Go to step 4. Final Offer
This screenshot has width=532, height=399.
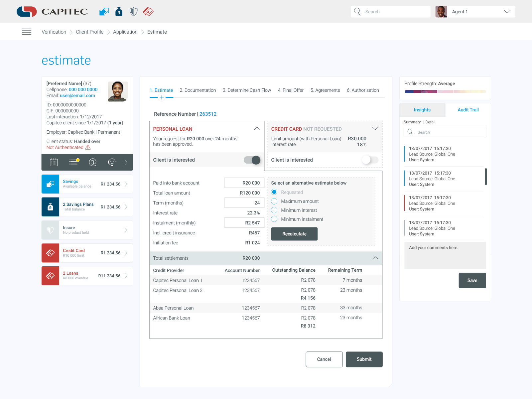point(291,90)
